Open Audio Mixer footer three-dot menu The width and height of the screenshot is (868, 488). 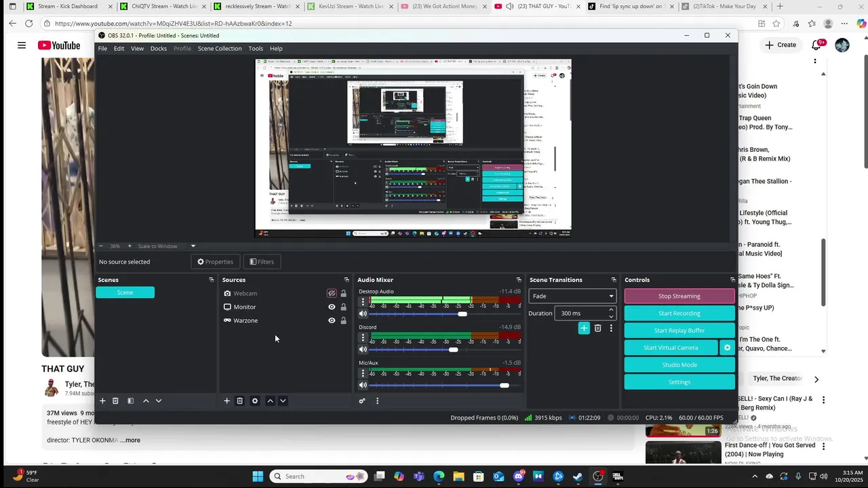click(x=377, y=401)
